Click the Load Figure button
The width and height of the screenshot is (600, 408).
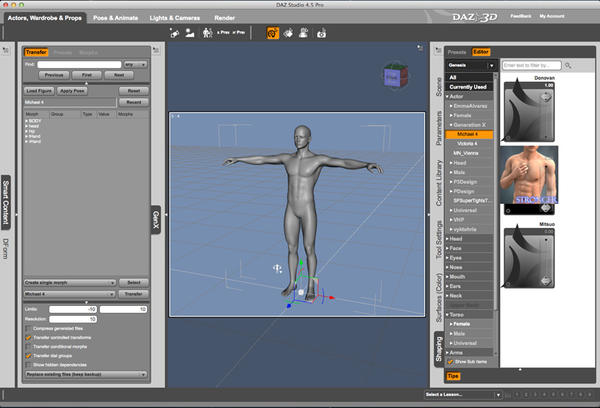[x=40, y=91]
